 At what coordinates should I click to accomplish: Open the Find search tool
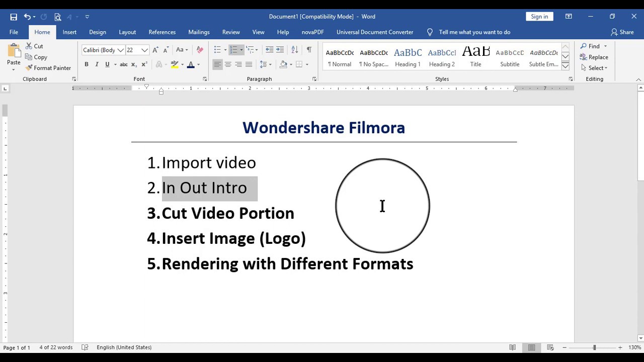590,46
